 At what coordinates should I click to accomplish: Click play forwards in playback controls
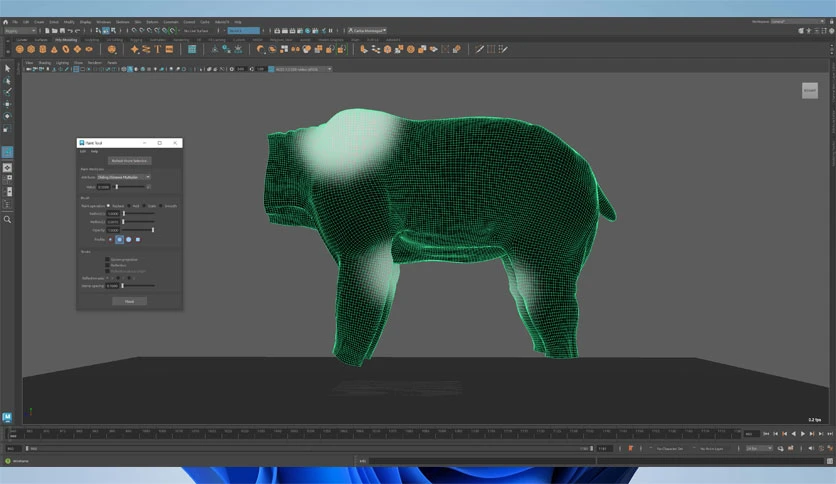tap(803, 434)
